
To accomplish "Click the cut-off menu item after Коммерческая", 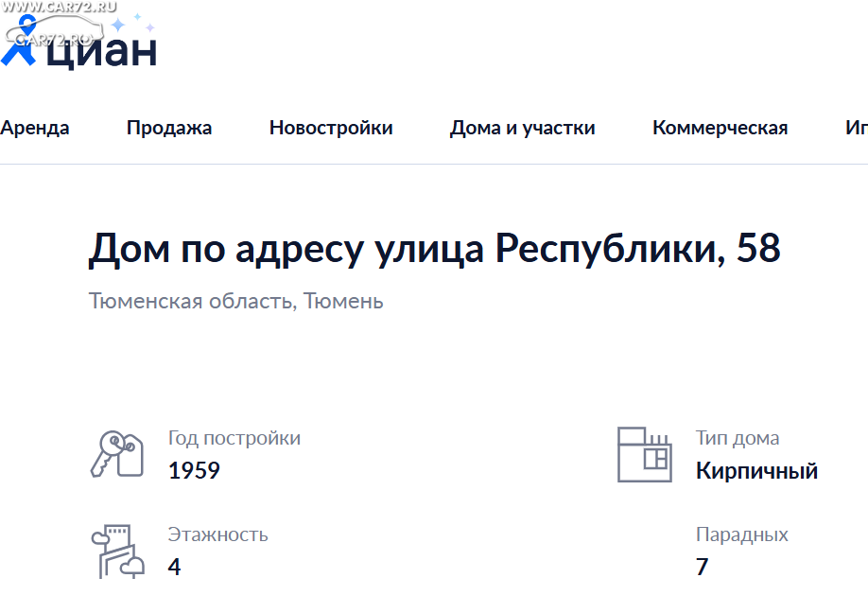I will pyautogui.click(x=856, y=129).
